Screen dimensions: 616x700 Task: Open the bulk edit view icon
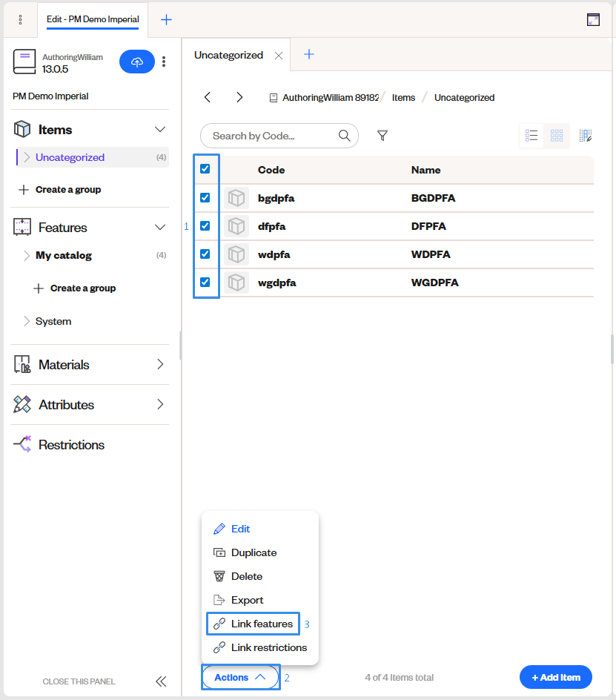(x=585, y=135)
